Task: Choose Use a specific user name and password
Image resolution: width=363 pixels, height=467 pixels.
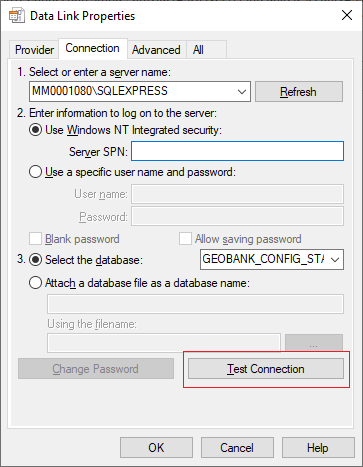Action: [x=35, y=172]
